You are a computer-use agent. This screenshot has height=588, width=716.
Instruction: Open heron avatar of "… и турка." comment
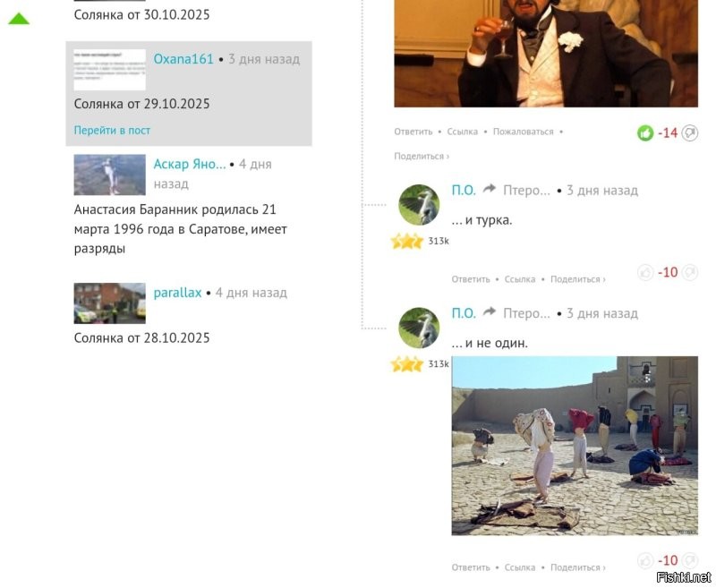pyautogui.click(x=419, y=205)
